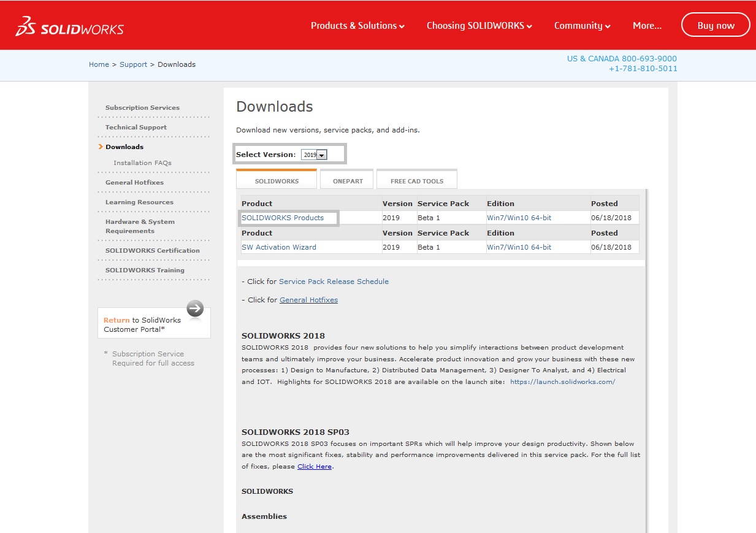The image size is (756, 533).
Task: Switch to the FREE CAD TOOLS tab
Action: (417, 181)
